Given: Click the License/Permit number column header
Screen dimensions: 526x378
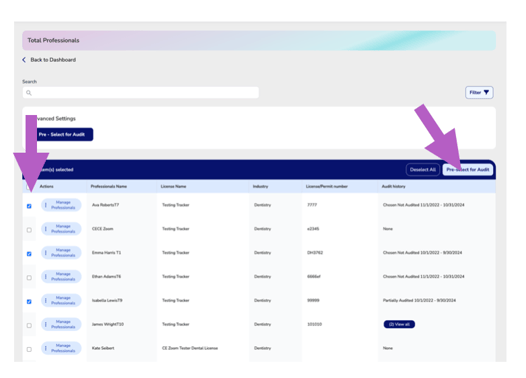Looking at the screenshot, I should pos(327,186).
